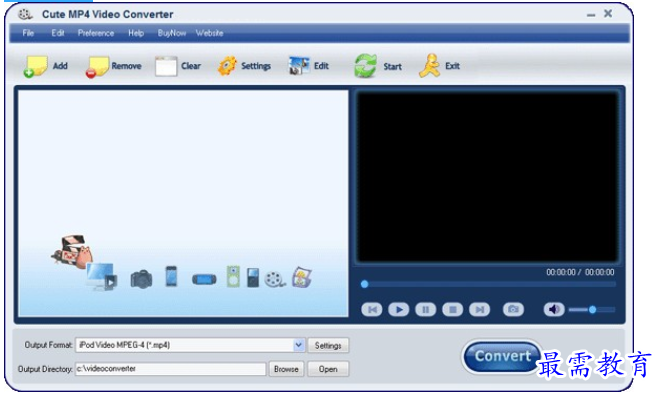Open the BuyNow menu item

(172, 33)
